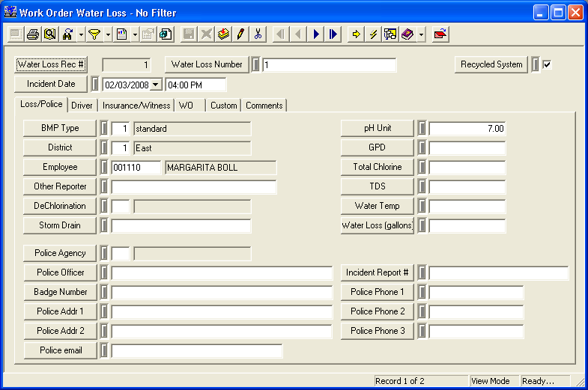Open dropdown arrow beside help book

[421, 34]
